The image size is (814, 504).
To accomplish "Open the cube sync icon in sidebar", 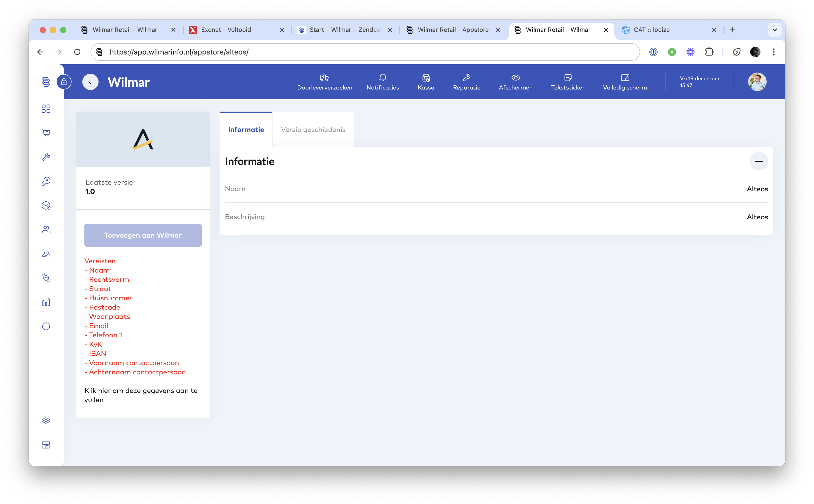I will (46, 278).
